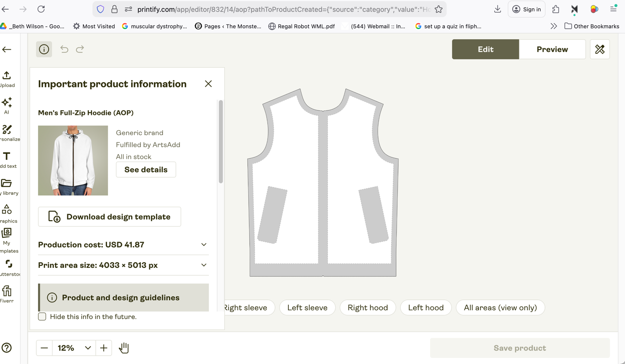The height and width of the screenshot is (364, 625).
Task: Click the 'Generic brand' text
Action: point(139,133)
